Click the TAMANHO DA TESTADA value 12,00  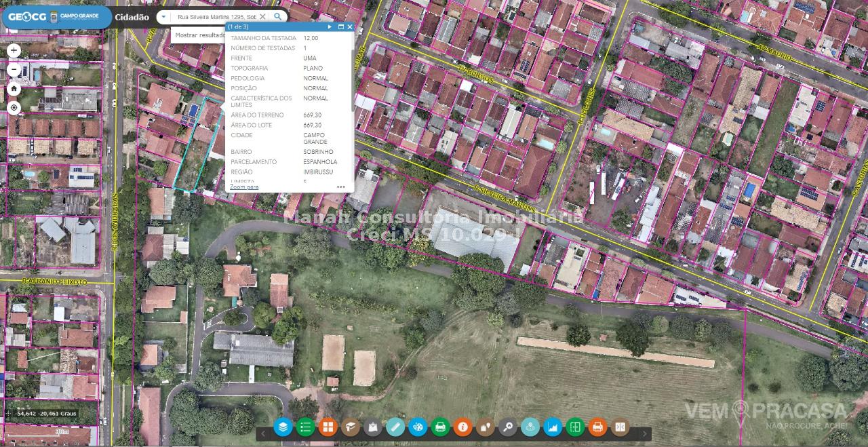[x=311, y=38]
